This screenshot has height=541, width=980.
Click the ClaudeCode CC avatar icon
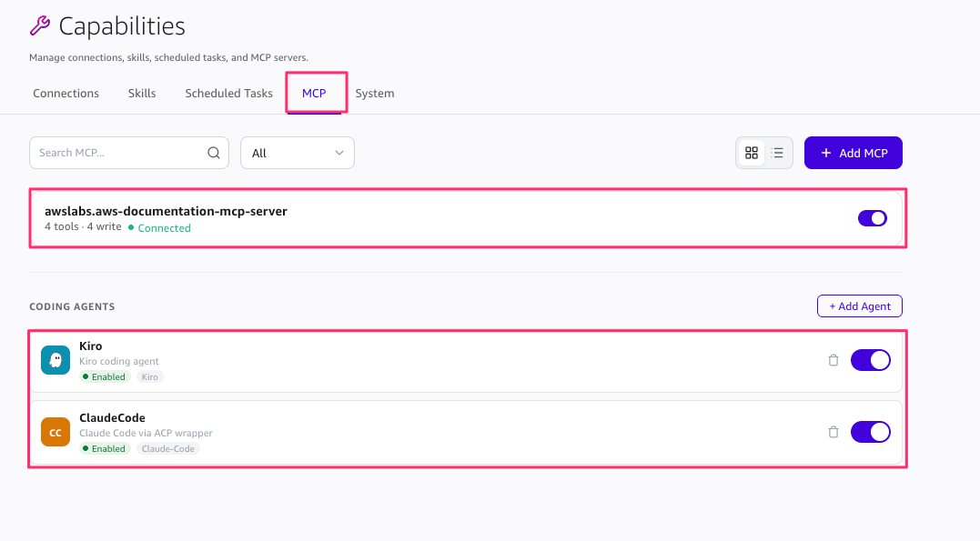(56, 432)
